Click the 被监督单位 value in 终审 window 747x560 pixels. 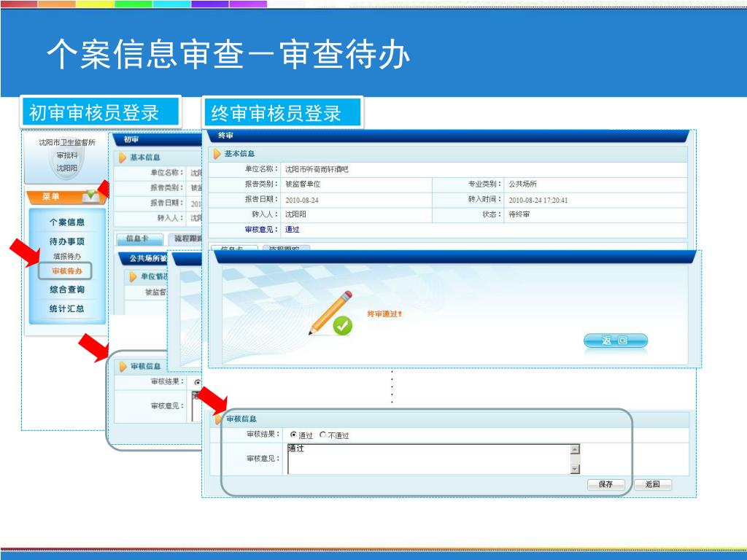click(303, 184)
